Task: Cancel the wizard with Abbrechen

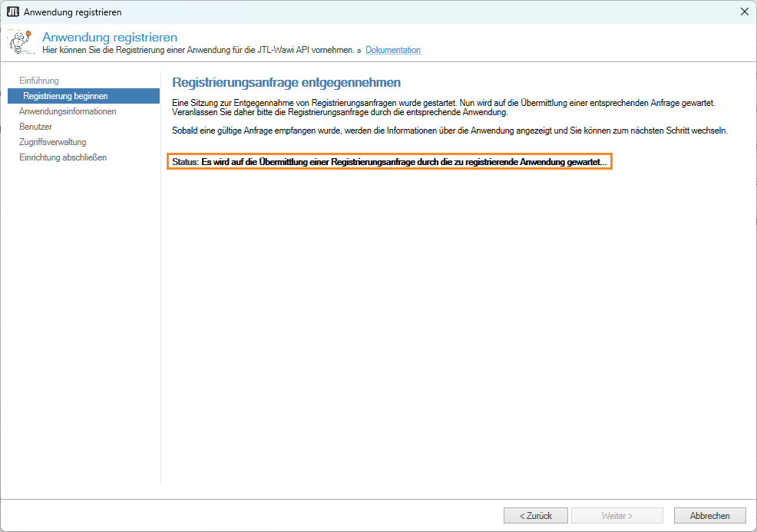Action: pos(709,516)
